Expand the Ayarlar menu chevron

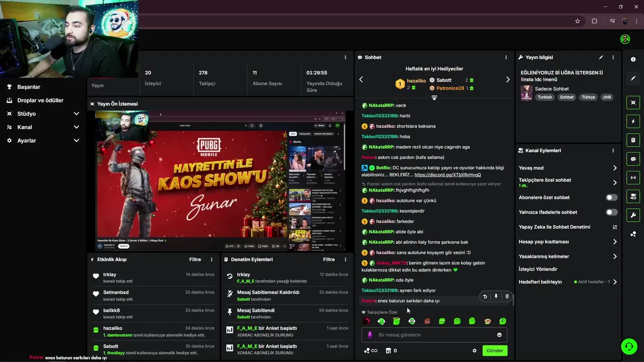[x=76, y=141]
